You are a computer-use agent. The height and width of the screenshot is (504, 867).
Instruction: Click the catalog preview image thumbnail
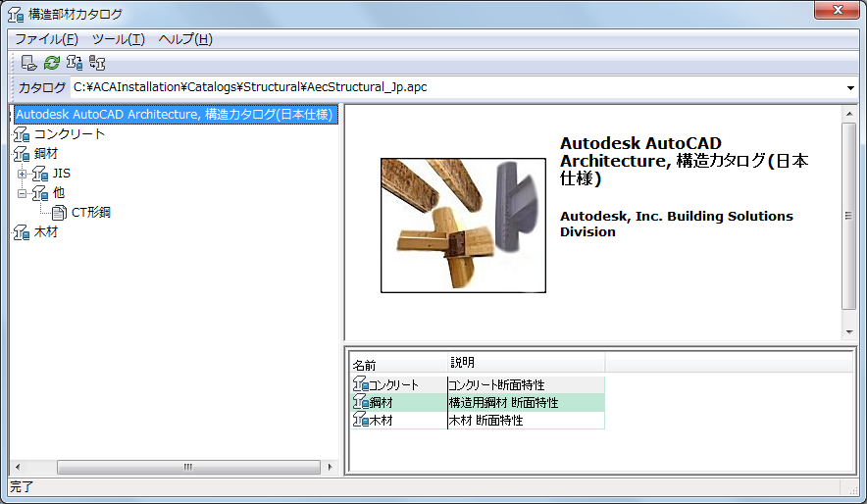[463, 226]
